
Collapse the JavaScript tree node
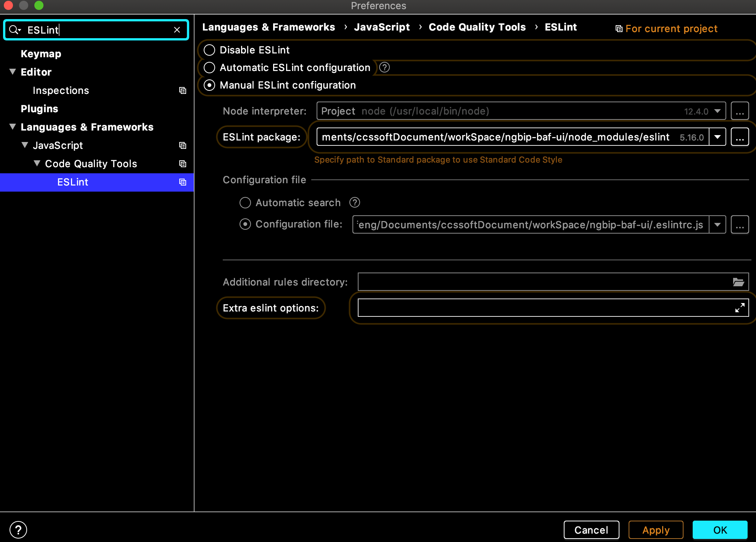point(25,145)
